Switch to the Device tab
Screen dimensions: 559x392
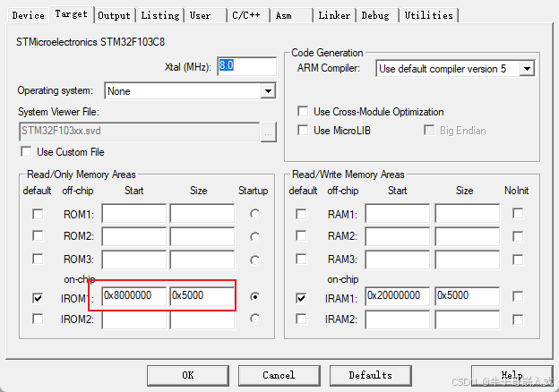[x=28, y=15]
